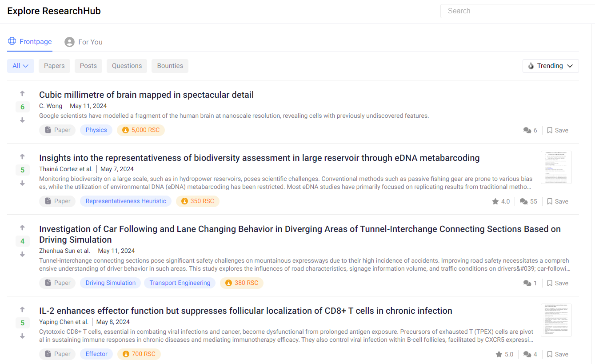
Task: Open the eDNA paper preview thumbnail
Action: 556,168
